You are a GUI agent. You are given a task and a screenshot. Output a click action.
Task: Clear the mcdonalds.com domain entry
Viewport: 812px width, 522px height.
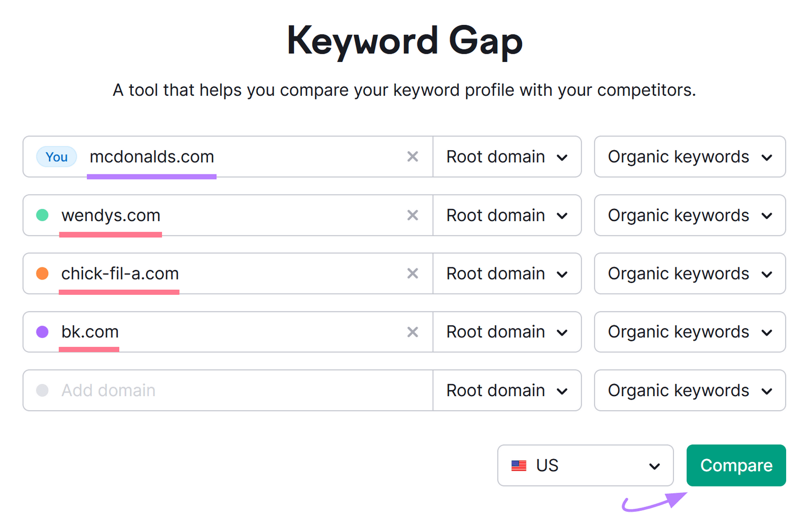[x=413, y=157]
